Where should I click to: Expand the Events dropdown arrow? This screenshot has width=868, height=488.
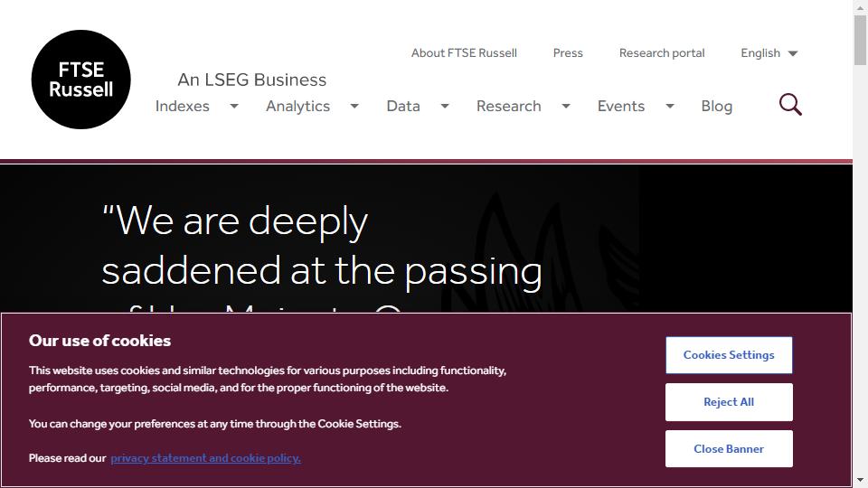(670, 107)
